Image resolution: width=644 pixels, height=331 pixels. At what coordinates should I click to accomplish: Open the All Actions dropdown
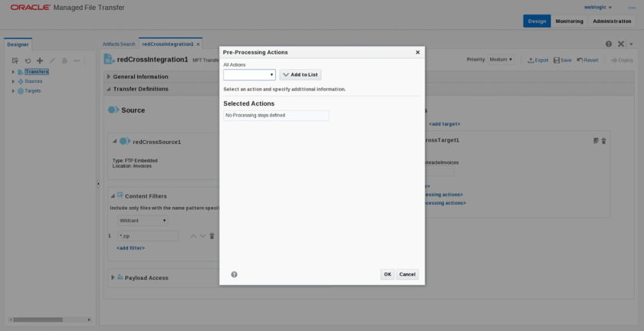(249, 75)
